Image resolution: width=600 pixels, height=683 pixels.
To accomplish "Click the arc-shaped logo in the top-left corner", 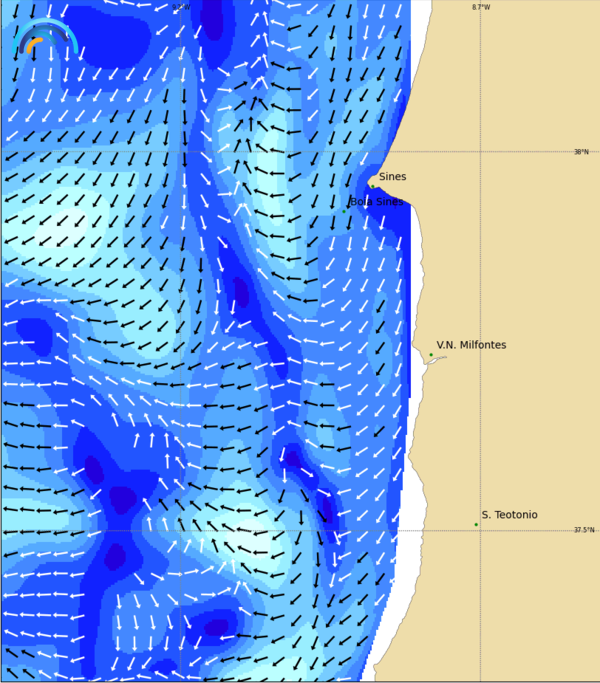I will click(x=45, y=38).
